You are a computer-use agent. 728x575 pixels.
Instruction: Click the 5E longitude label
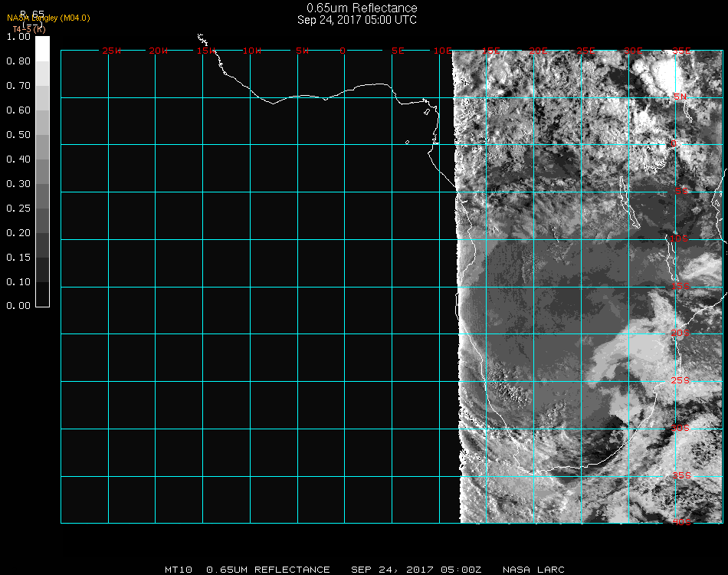click(398, 51)
